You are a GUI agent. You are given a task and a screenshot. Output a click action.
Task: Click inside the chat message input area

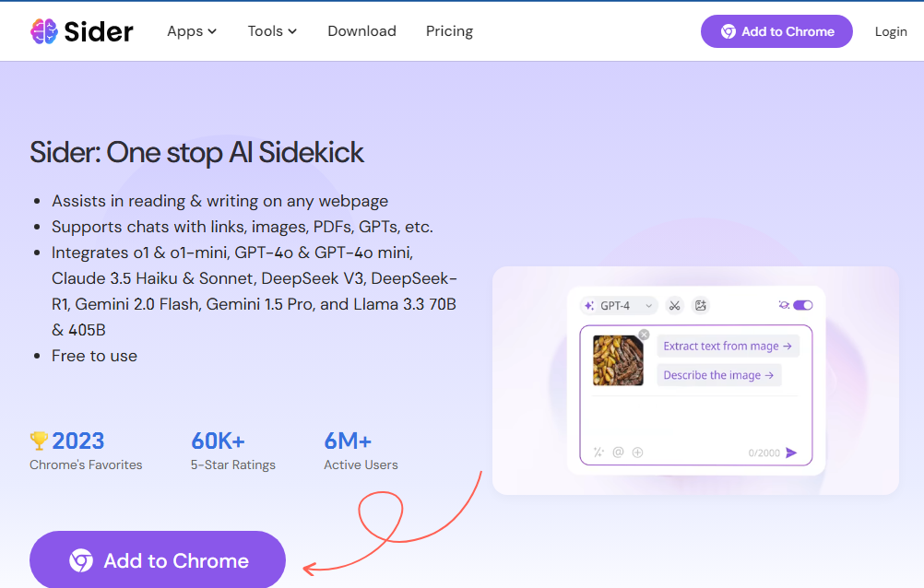(695, 419)
